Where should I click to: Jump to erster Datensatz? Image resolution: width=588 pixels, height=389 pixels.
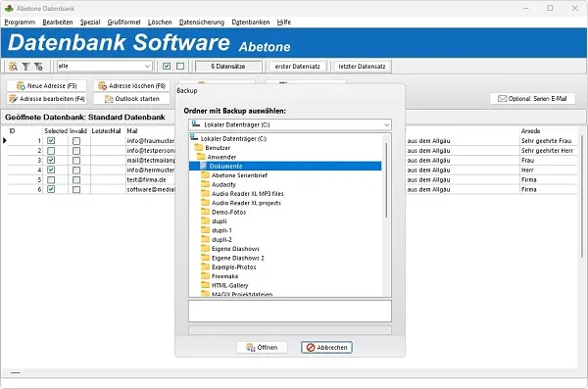pyautogui.click(x=297, y=67)
